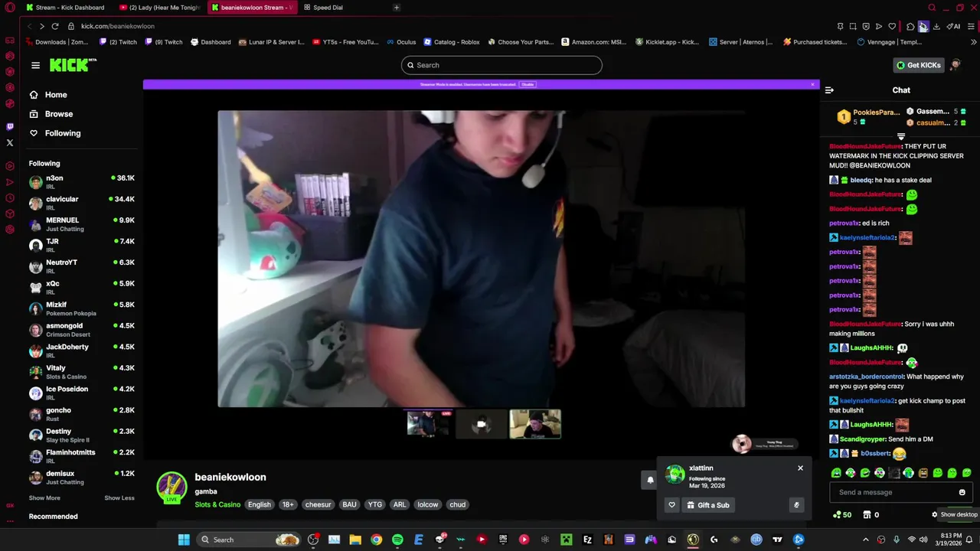Screen dimensions: 980x551
Task: Bookmark page with the heart icon
Action: point(892,26)
